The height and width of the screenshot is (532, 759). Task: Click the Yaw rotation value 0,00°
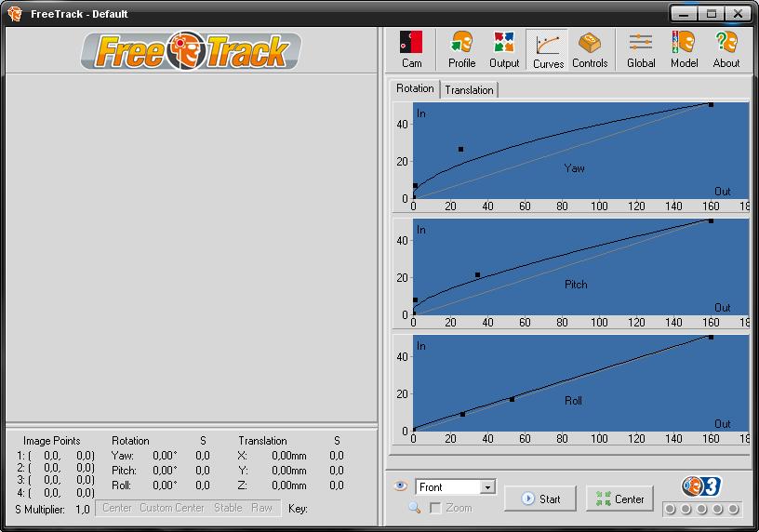tap(165, 456)
